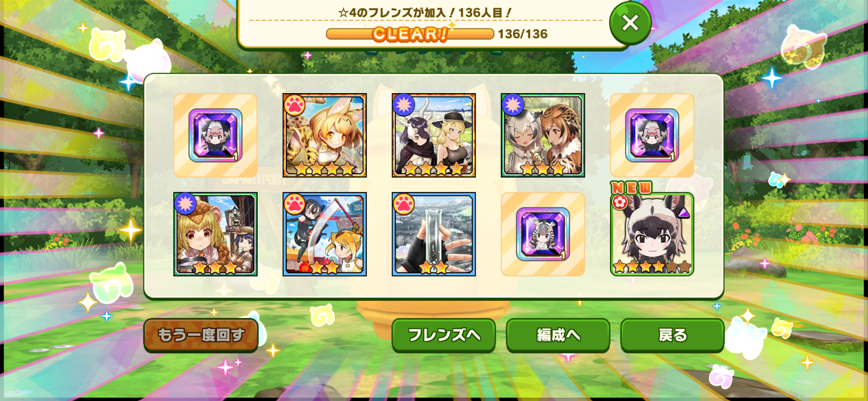Go to 編成へ formation screen
The height and width of the screenshot is (401, 868).
coord(558,335)
